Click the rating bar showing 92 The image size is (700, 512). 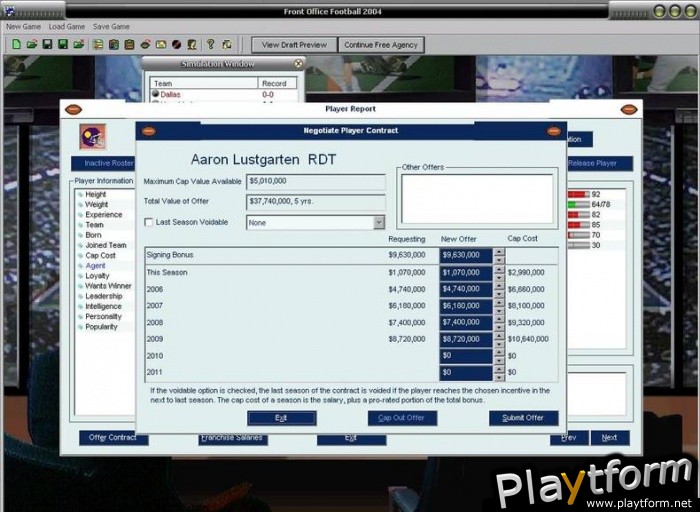pyautogui.click(x=578, y=194)
